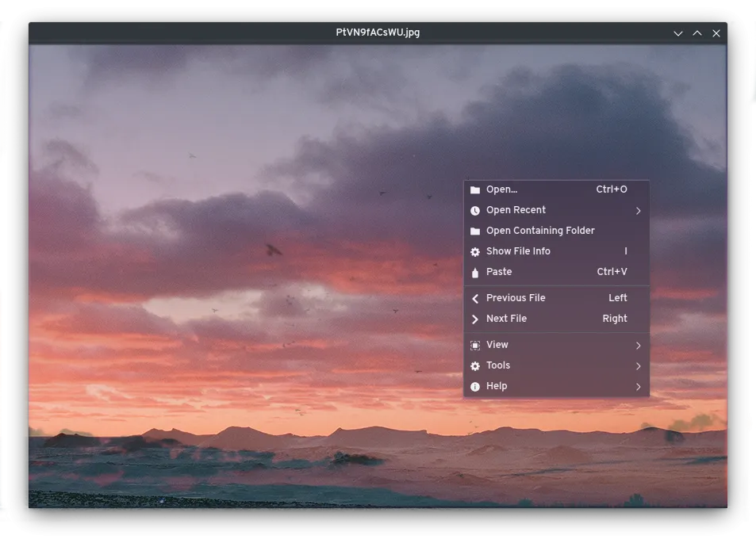Click the PtVN9fACsWU.jpg title bar text
The image size is (756, 543).
click(378, 33)
